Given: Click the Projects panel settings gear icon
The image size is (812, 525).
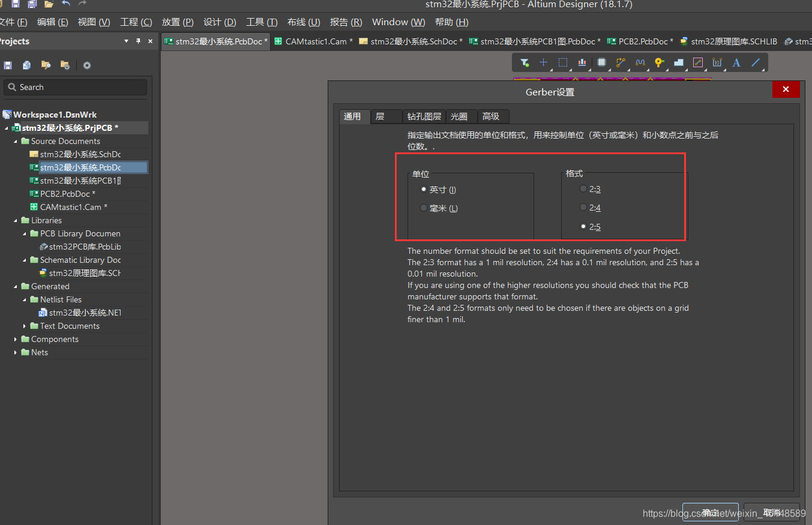Looking at the screenshot, I should [x=87, y=65].
